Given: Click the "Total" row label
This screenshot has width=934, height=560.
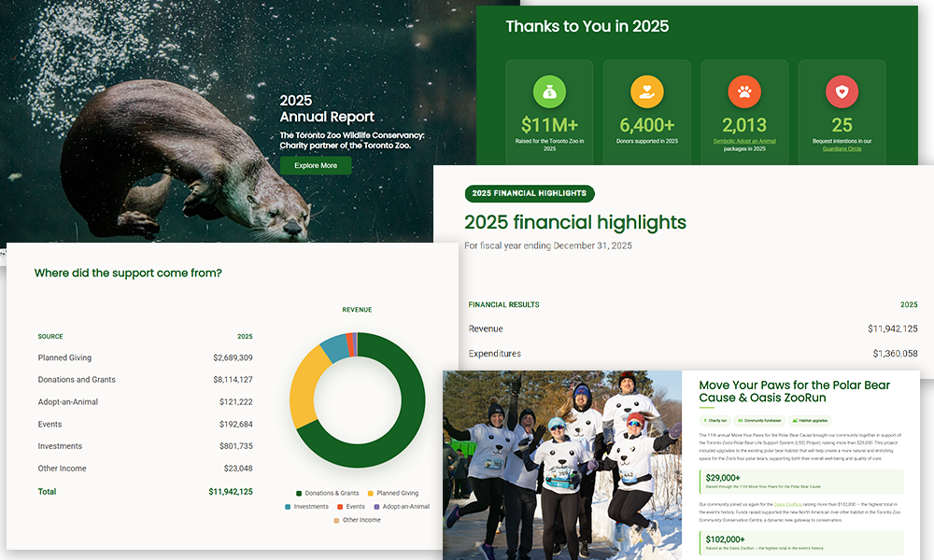Looking at the screenshot, I should pyautogui.click(x=47, y=492).
